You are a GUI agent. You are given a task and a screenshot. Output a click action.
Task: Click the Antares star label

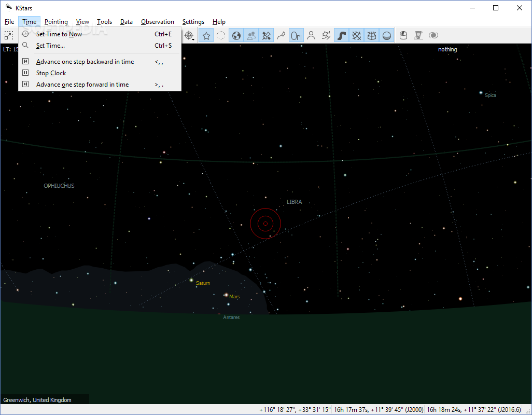click(x=231, y=317)
